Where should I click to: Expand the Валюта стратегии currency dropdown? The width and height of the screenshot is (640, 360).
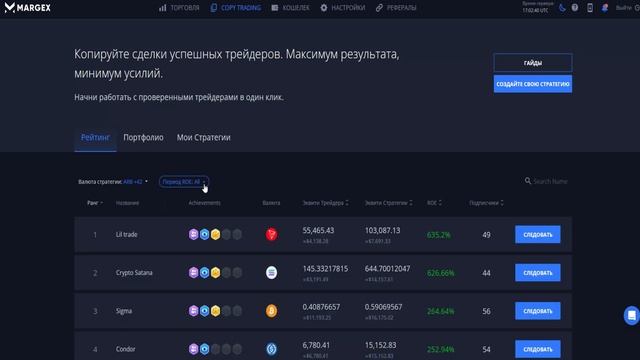[113, 182]
